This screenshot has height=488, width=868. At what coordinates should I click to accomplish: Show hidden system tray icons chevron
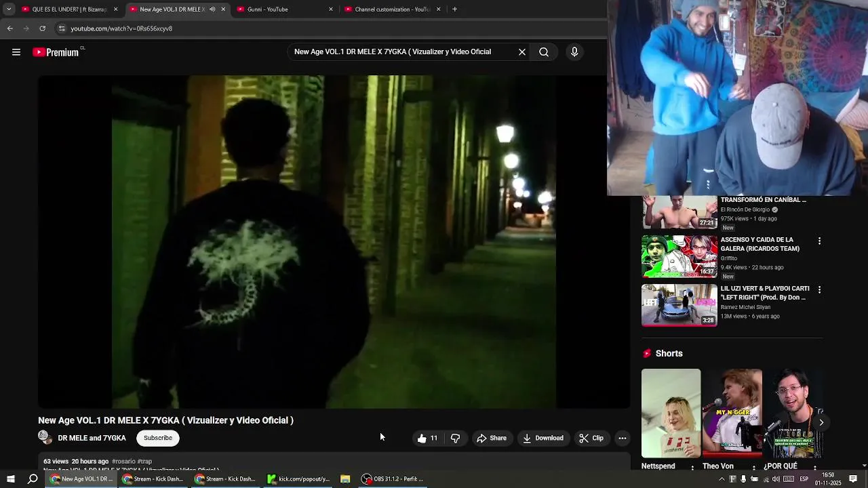tap(722, 479)
